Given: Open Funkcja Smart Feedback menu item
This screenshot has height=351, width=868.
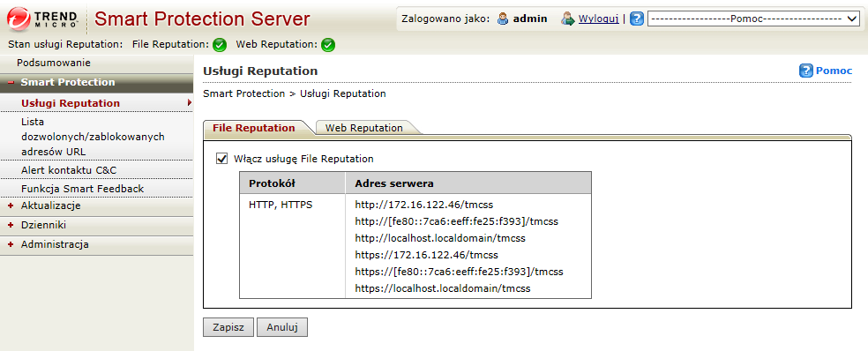Looking at the screenshot, I should pyautogui.click(x=83, y=189).
